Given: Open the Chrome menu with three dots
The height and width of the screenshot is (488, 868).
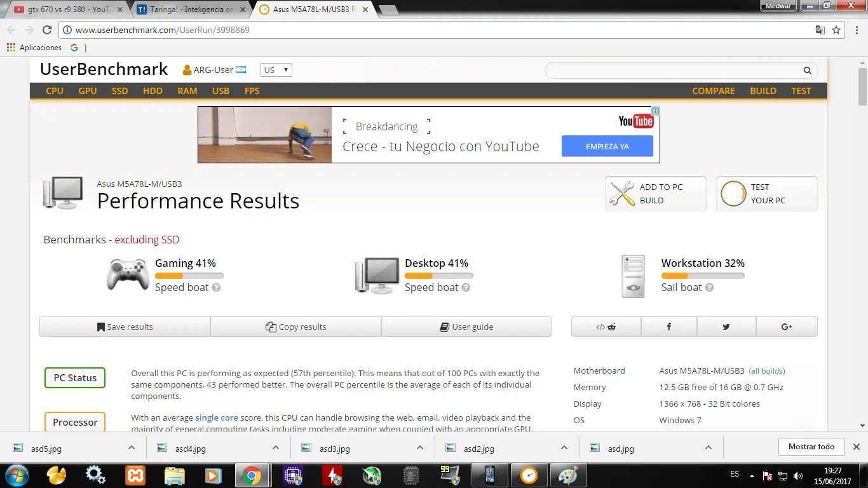Looking at the screenshot, I should click(x=856, y=30).
